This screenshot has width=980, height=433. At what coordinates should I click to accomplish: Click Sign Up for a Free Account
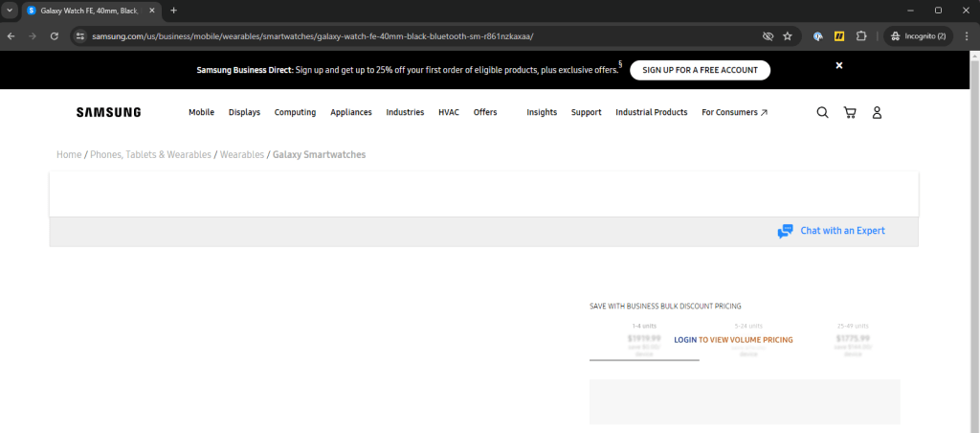[x=700, y=70]
